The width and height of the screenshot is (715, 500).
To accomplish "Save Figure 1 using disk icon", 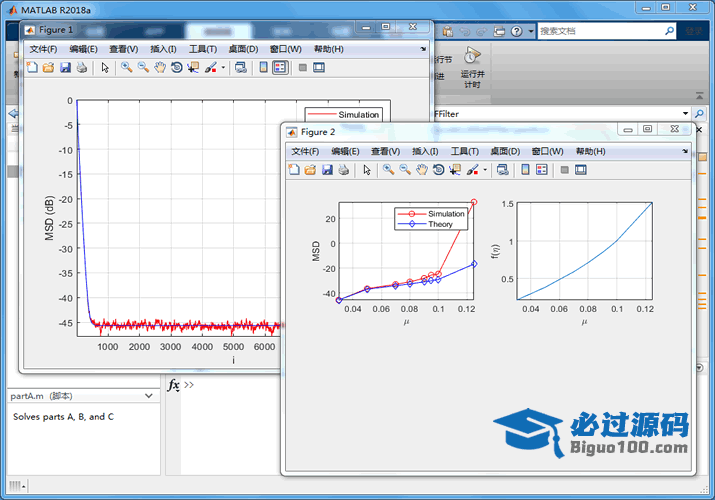I will (65, 67).
